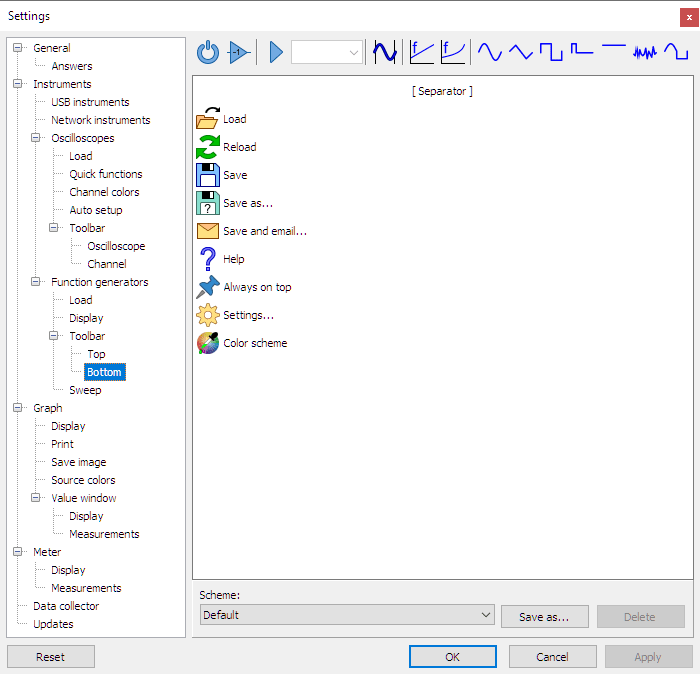Click the blue floppy Save icon
Screen dimensions: 700x674
tap(208, 175)
